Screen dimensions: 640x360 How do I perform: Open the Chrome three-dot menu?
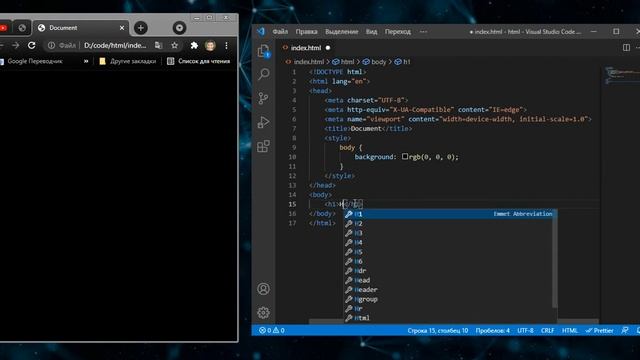[227, 45]
